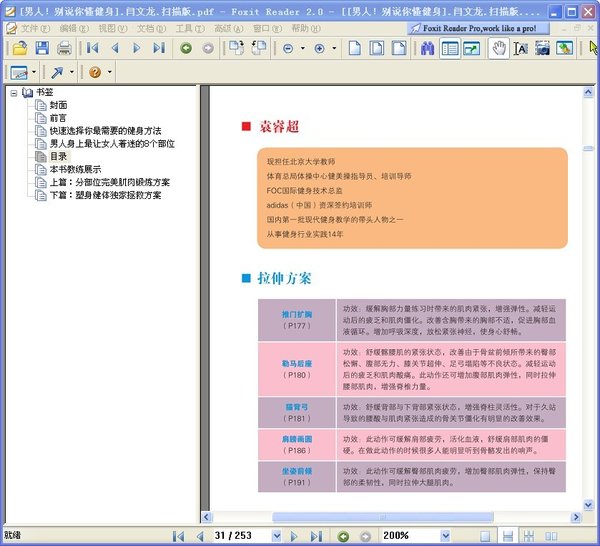
Task: Fit the page to window width
Action: coord(399,48)
